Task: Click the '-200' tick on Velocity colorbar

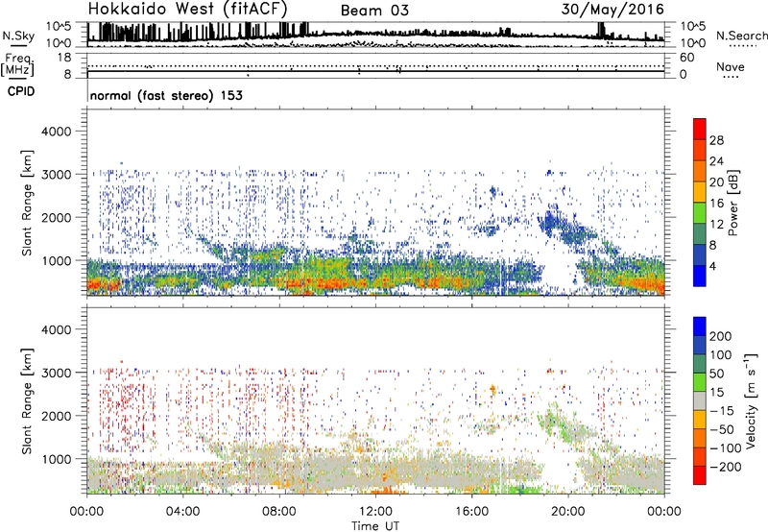Action: pos(726,467)
